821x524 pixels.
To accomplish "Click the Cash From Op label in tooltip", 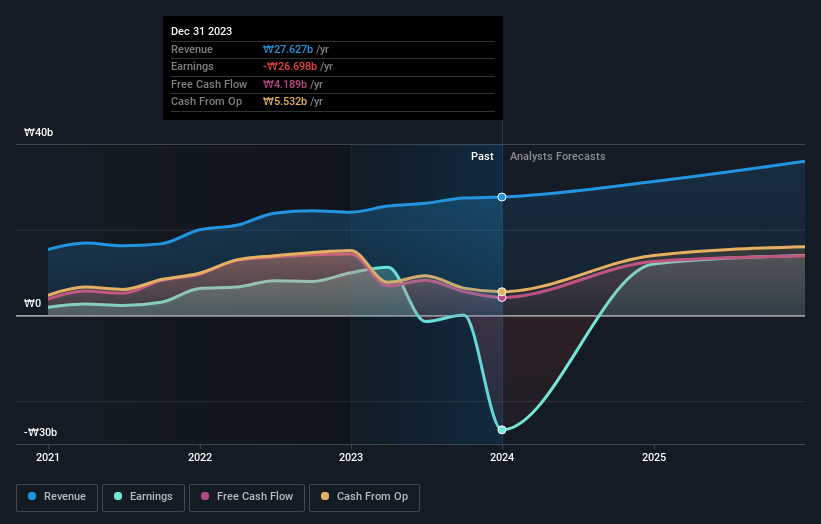I will (206, 102).
